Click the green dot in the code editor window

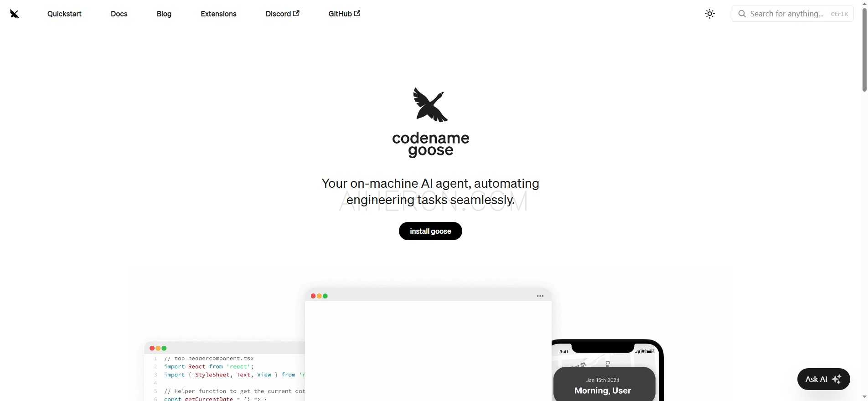164,348
